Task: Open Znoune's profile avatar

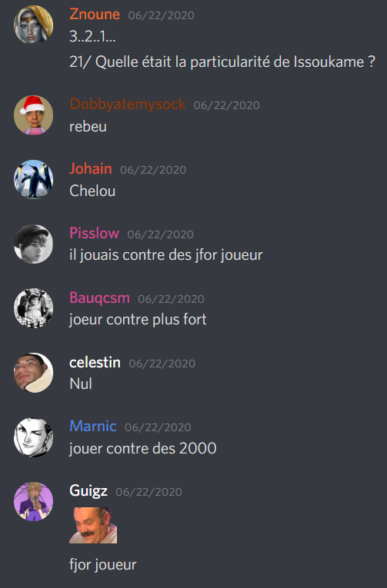Action: point(33,25)
